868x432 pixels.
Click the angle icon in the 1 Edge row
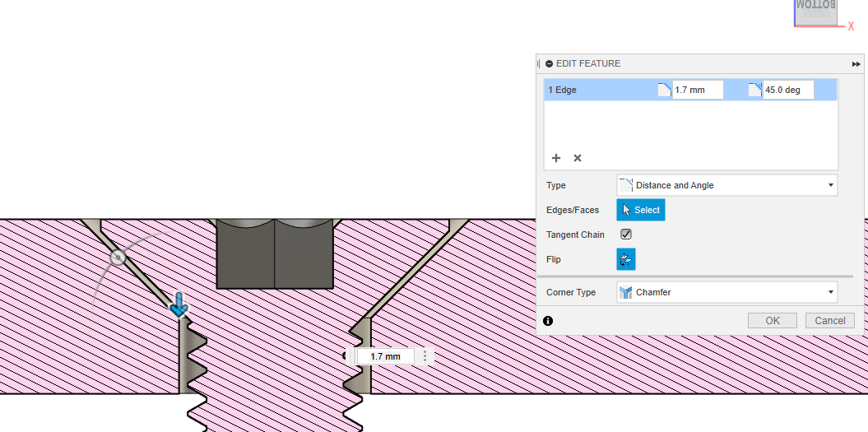(x=755, y=90)
